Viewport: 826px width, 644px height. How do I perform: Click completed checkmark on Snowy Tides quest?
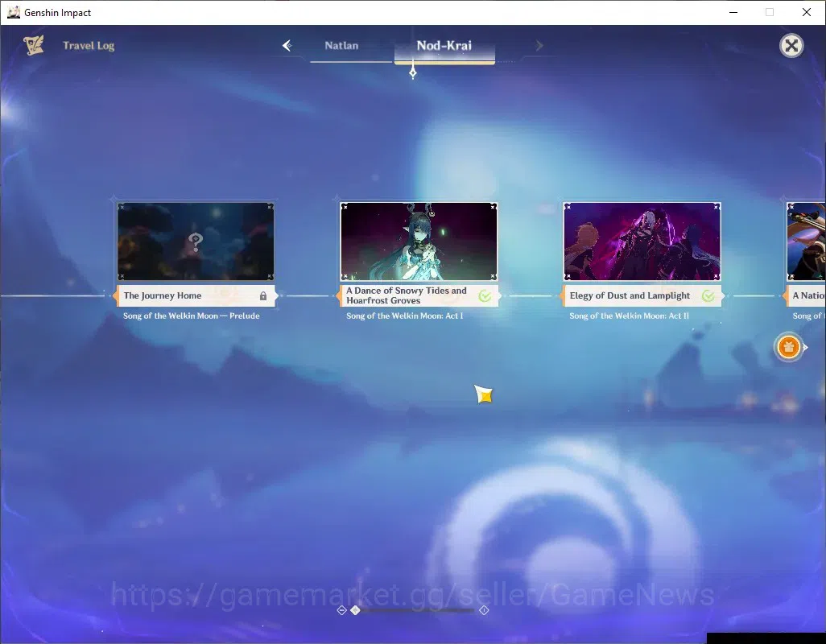(x=485, y=296)
